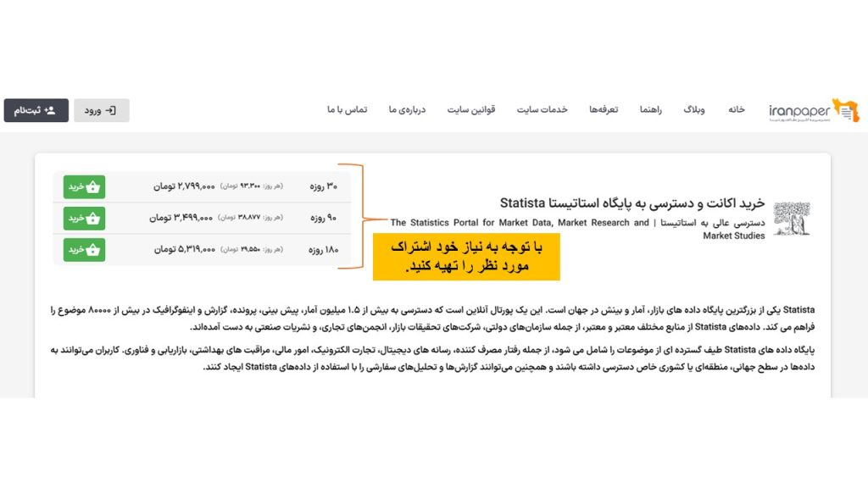Click the per-day price in 90-day row
The width and height of the screenshot is (868, 488).
pyautogui.click(x=250, y=218)
